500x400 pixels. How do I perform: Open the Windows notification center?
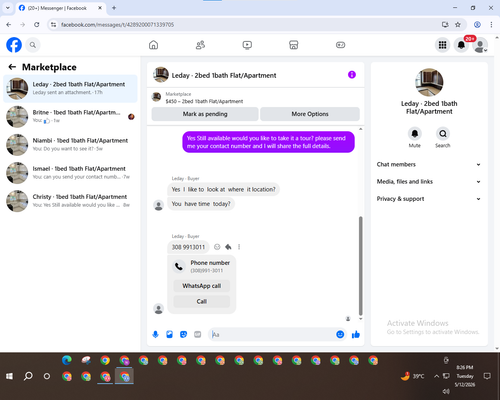pos(487,376)
